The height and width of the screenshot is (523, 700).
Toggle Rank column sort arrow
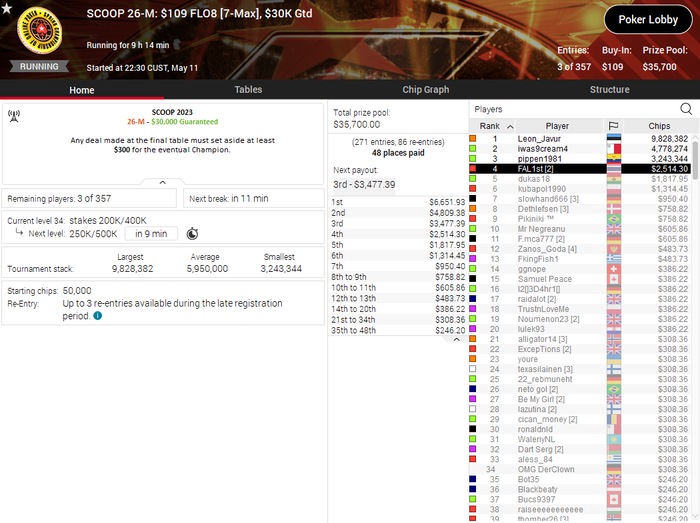pyautogui.click(x=510, y=127)
